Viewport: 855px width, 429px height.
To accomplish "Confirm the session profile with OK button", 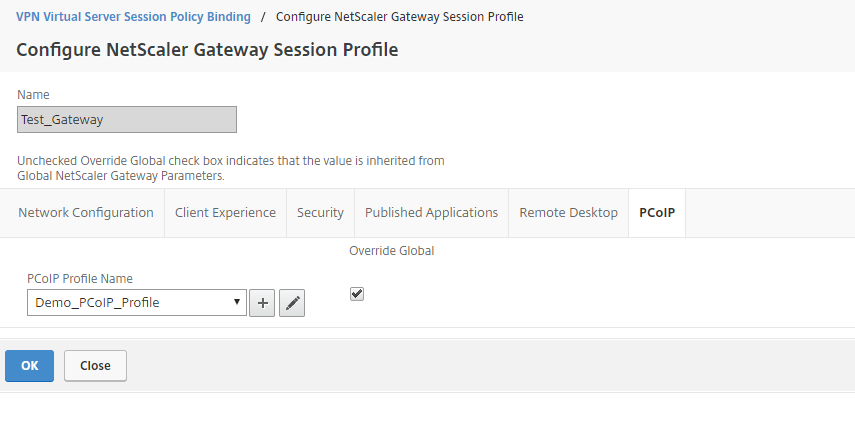I will pyautogui.click(x=29, y=366).
